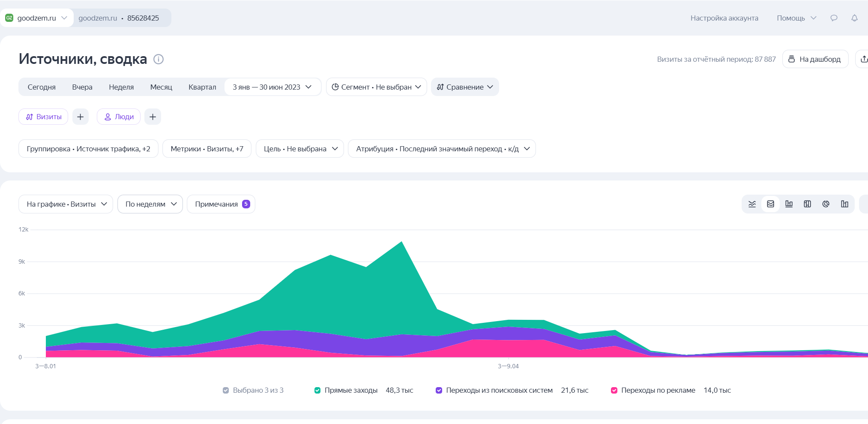Select the stacked area chart icon

point(770,204)
